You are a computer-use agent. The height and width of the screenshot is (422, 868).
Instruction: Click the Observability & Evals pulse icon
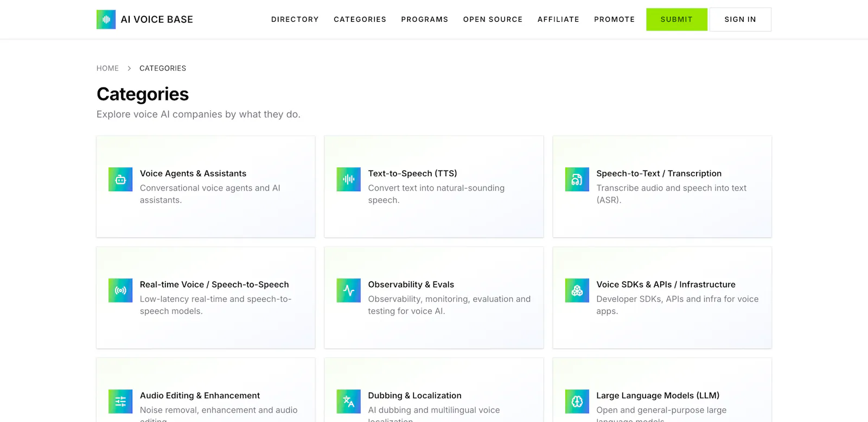click(x=348, y=291)
